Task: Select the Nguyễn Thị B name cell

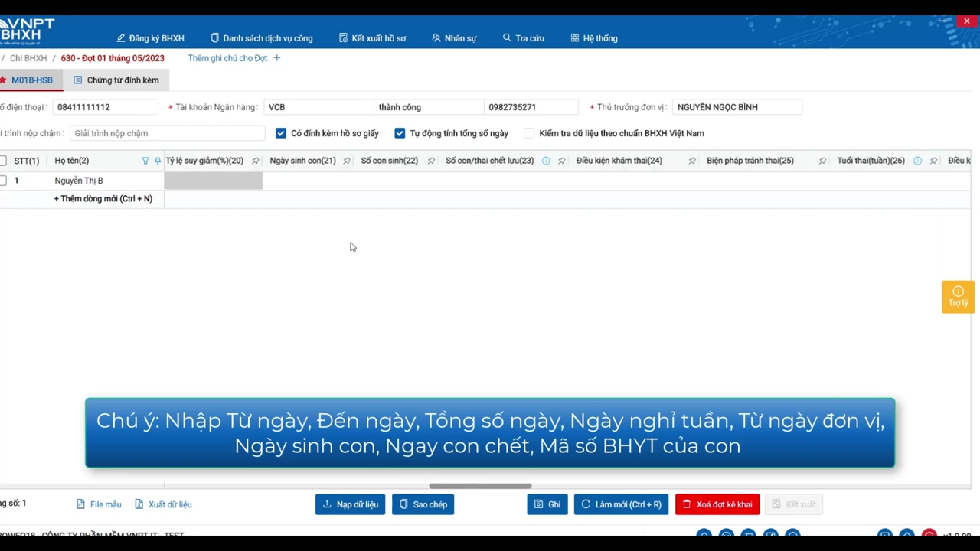Action: (x=107, y=181)
